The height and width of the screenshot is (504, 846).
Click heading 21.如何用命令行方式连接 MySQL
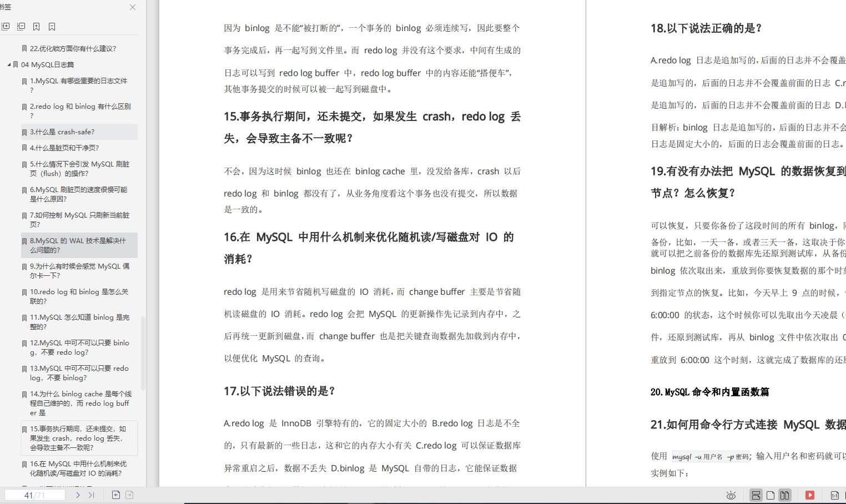pos(748,425)
